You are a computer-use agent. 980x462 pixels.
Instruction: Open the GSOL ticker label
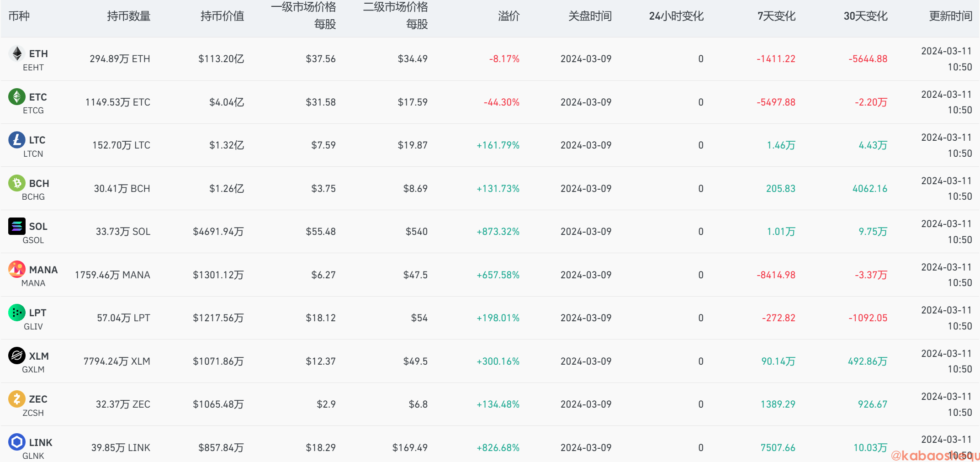[33, 240]
